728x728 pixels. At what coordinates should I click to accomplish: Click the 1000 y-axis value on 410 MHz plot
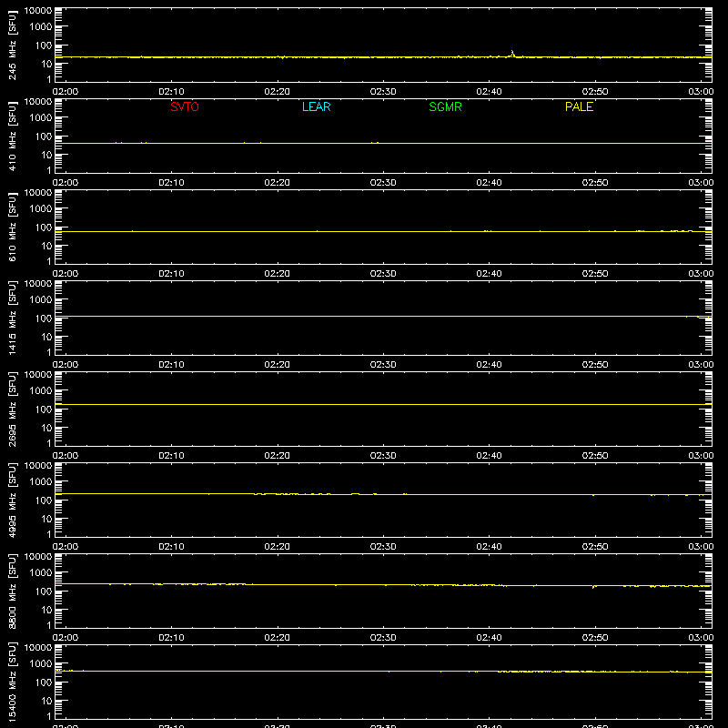(41, 117)
